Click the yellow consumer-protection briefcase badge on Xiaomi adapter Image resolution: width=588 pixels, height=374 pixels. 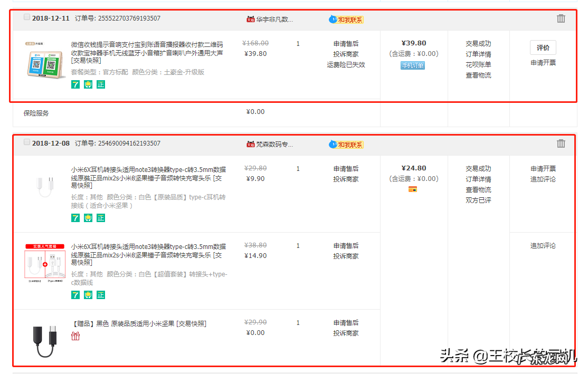[88, 218]
